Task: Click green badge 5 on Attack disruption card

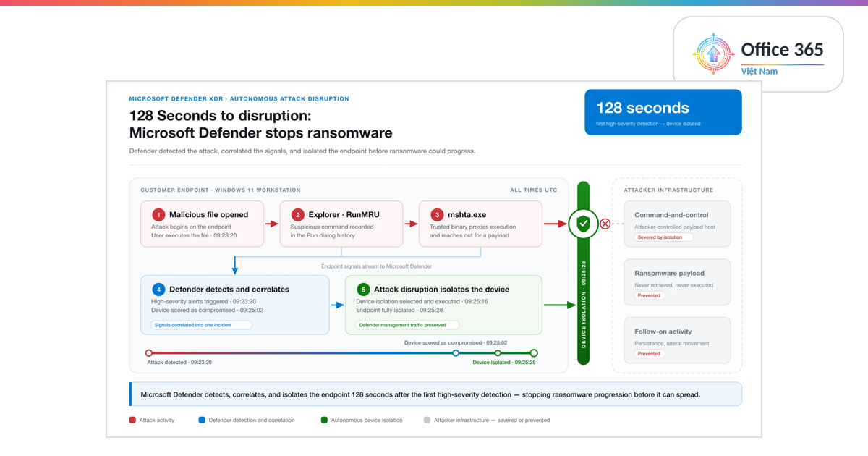Action: coord(363,290)
